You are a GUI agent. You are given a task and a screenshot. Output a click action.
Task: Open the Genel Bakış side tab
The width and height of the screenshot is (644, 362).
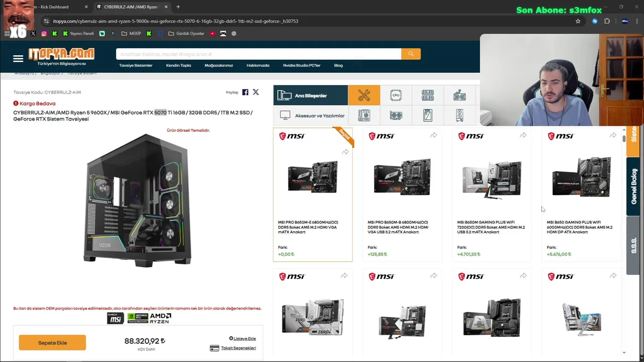pyautogui.click(x=633, y=186)
